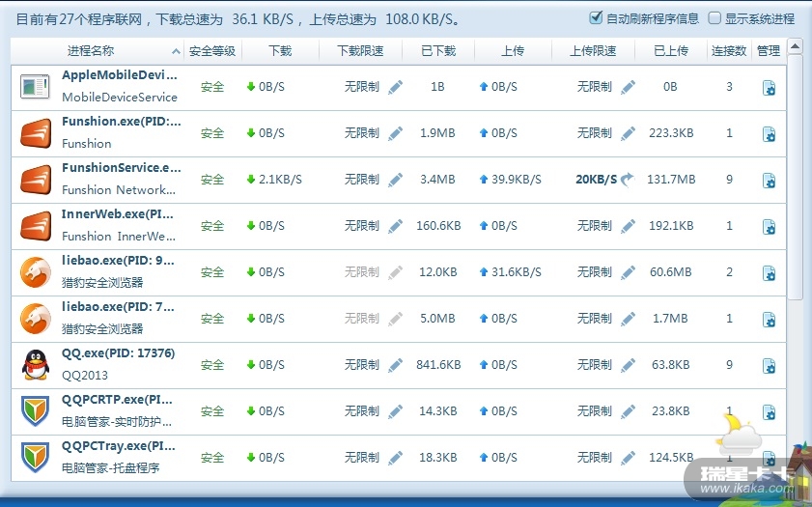Enable 显示系统进程 checkbox
Image resolution: width=812 pixels, height=507 pixels.
click(x=714, y=18)
